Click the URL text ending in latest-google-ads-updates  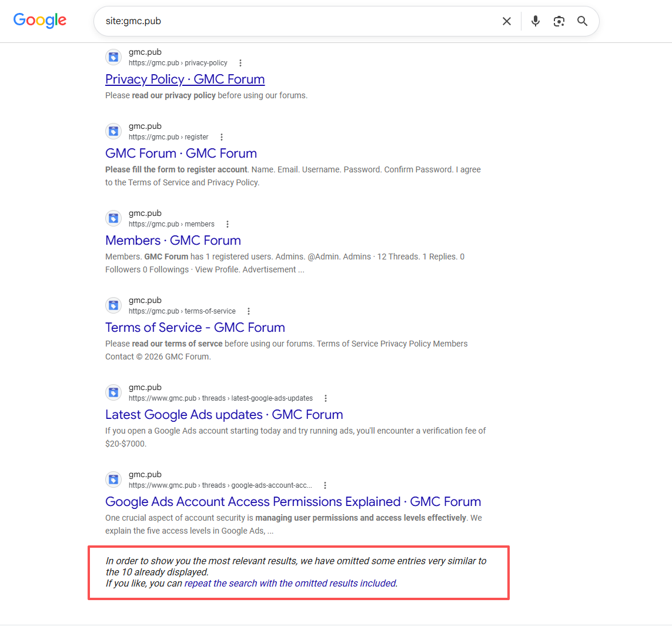pyautogui.click(x=220, y=398)
